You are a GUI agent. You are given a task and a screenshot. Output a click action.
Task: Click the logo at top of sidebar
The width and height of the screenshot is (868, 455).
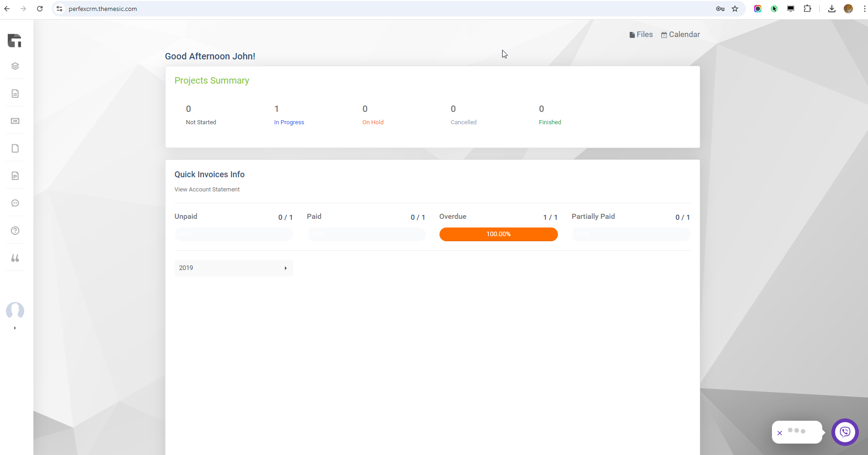pos(15,41)
